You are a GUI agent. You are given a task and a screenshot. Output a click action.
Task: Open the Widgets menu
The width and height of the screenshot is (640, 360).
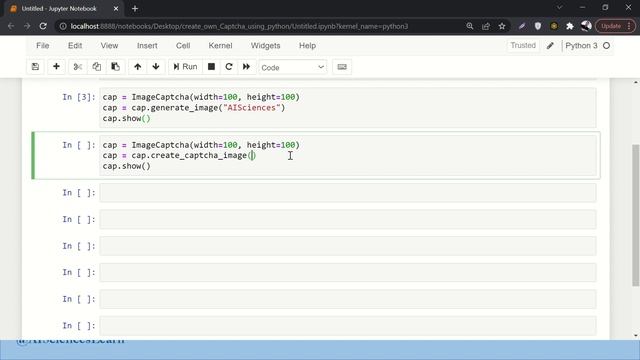point(265,46)
